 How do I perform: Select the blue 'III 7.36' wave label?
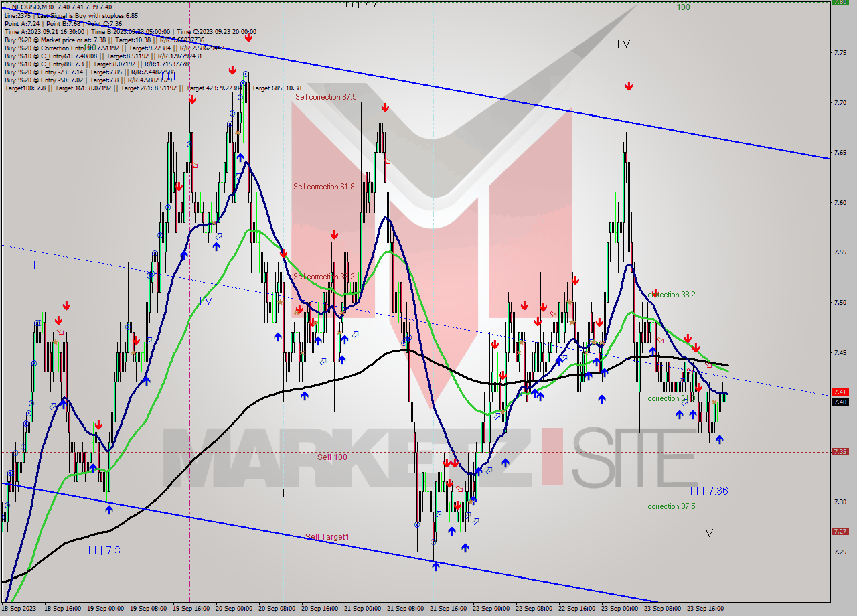[709, 491]
